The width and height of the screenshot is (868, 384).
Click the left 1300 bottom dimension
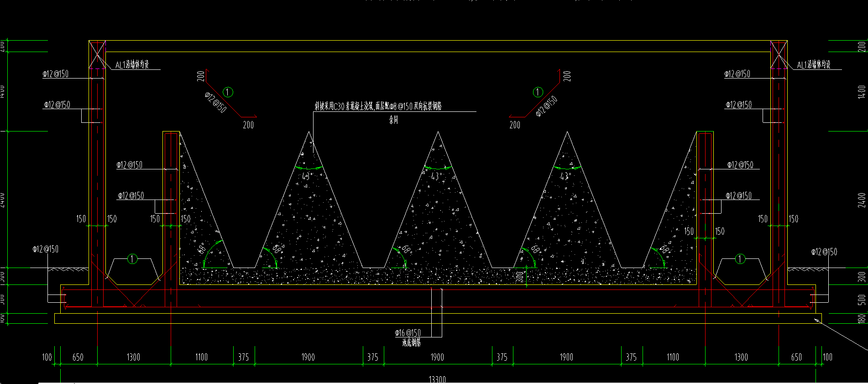pos(133,357)
